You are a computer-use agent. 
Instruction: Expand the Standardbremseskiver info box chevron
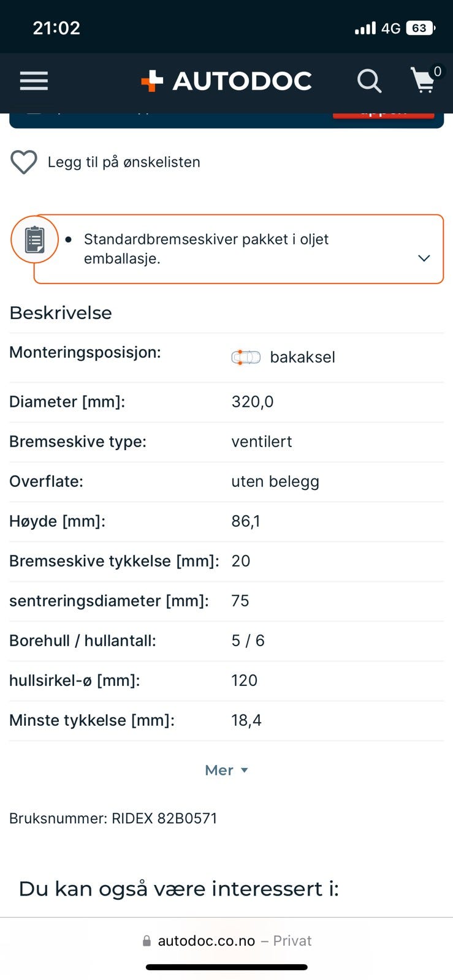[424, 258]
